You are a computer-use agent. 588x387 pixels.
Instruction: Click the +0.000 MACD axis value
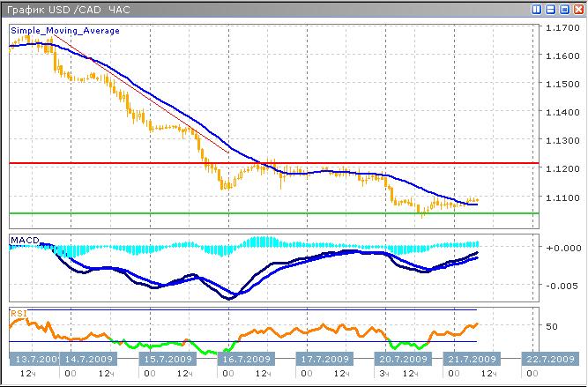click(563, 248)
